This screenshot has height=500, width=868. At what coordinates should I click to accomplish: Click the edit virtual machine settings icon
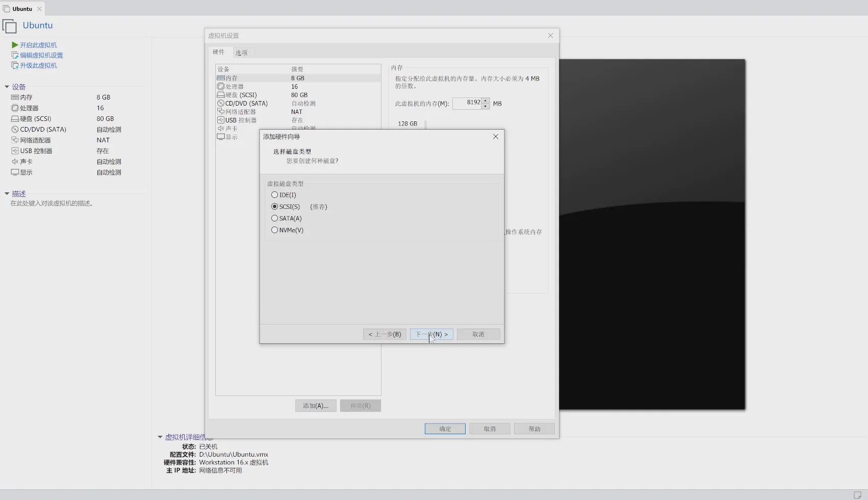(15, 55)
